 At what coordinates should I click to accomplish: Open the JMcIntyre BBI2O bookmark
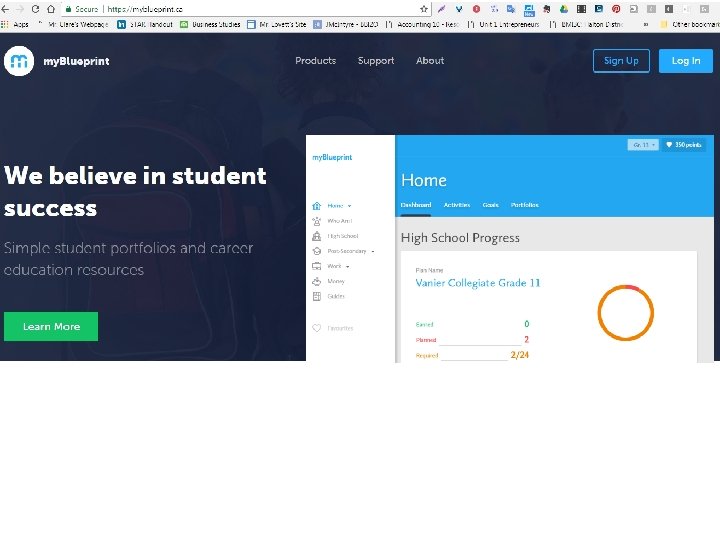coord(346,24)
